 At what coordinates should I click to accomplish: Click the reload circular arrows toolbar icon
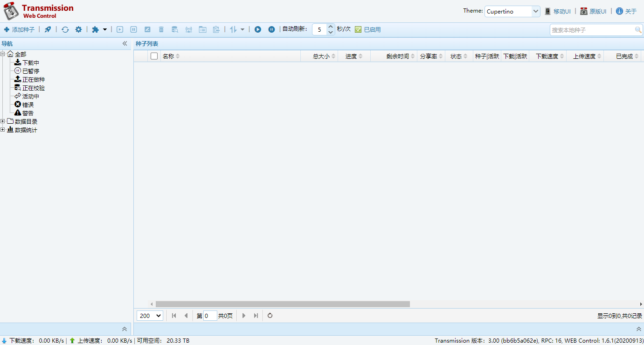pos(65,29)
